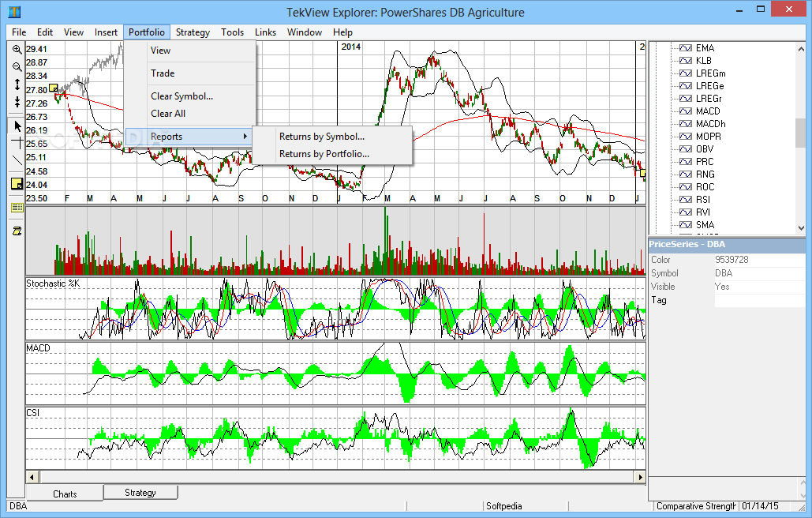Viewport: 812px width, 518px height.
Task: Select the Zoom Out tool
Action: [x=17, y=67]
